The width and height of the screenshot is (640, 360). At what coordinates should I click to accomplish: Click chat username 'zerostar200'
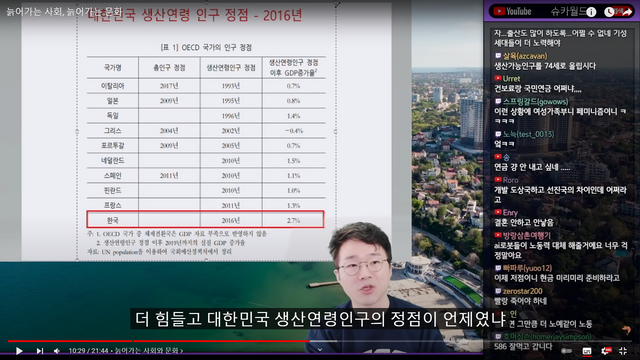(x=522, y=291)
